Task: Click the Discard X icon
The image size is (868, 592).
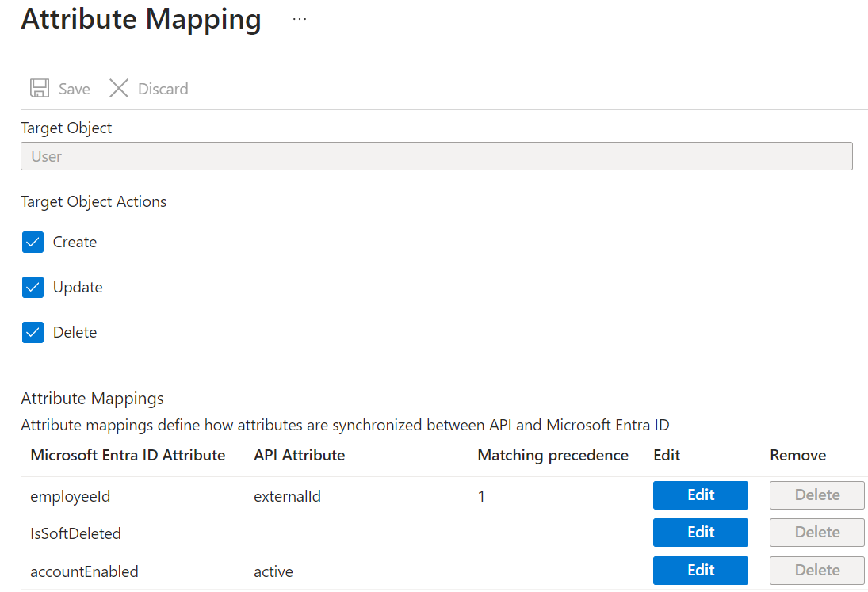Action: tap(118, 88)
